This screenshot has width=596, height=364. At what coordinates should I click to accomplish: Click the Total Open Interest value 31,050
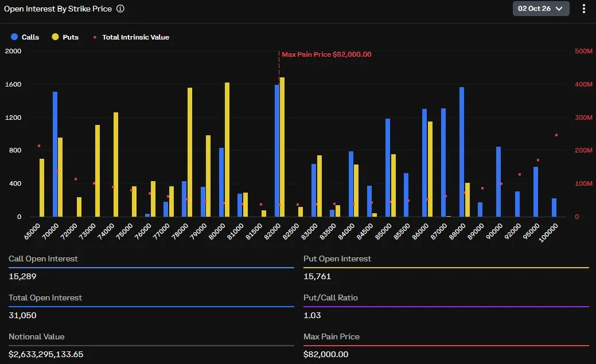22,315
